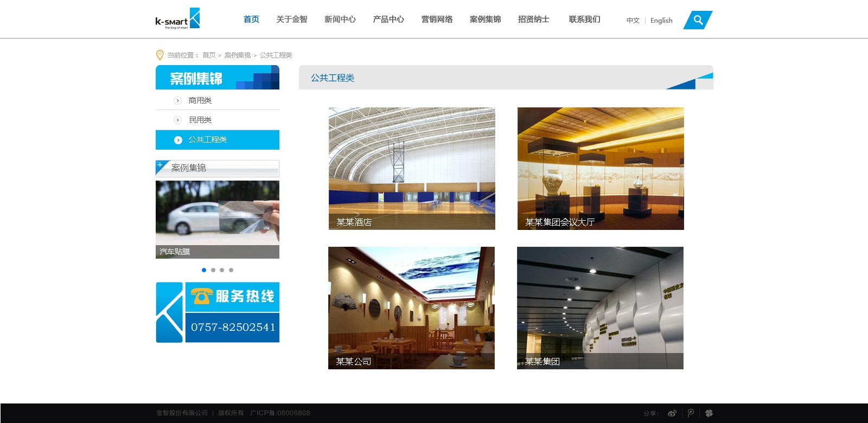Image resolution: width=868 pixels, height=423 pixels.
Task: Expand the 民用类 sidebar category
Action: [200, 120]
